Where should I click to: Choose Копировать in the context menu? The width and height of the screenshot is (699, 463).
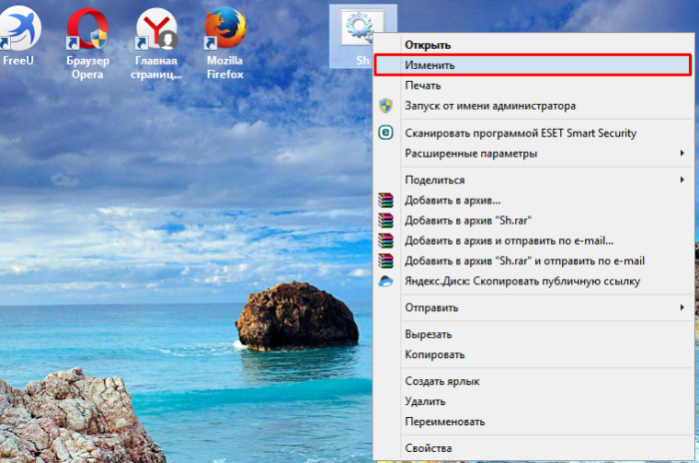pyautogui.click(x=533, y=354)
